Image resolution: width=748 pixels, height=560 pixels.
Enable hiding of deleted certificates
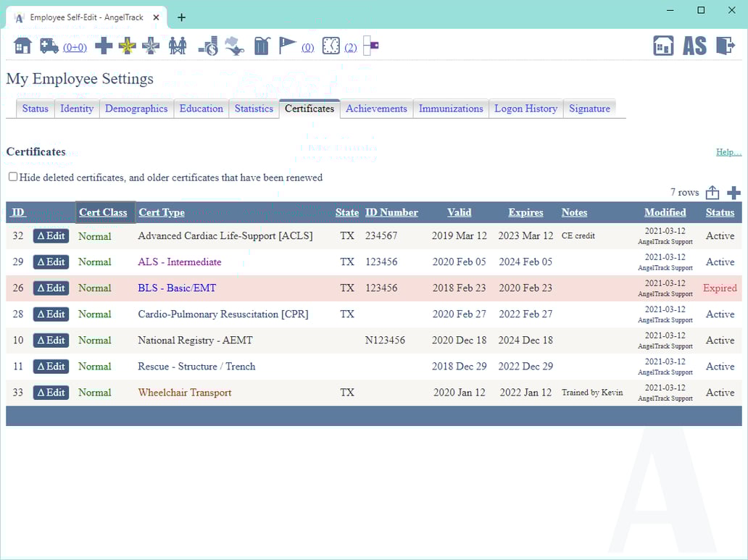click(x=12, y=176)
